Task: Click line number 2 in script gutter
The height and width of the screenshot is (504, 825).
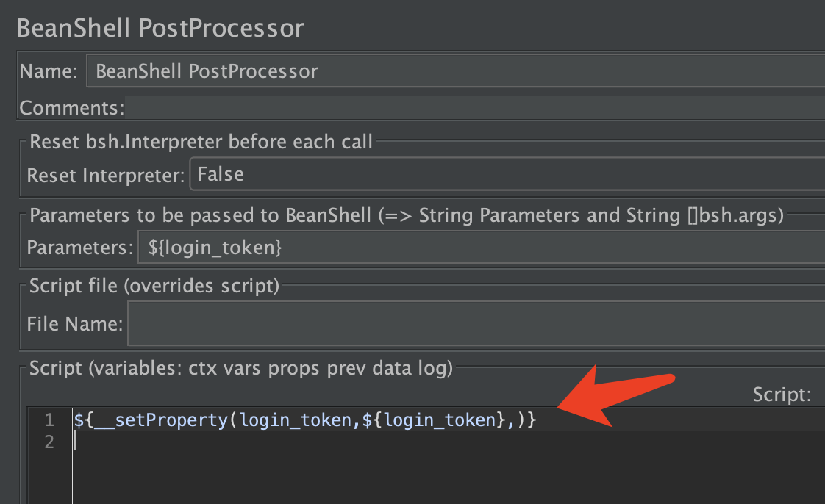Action: tap(49, 442)
